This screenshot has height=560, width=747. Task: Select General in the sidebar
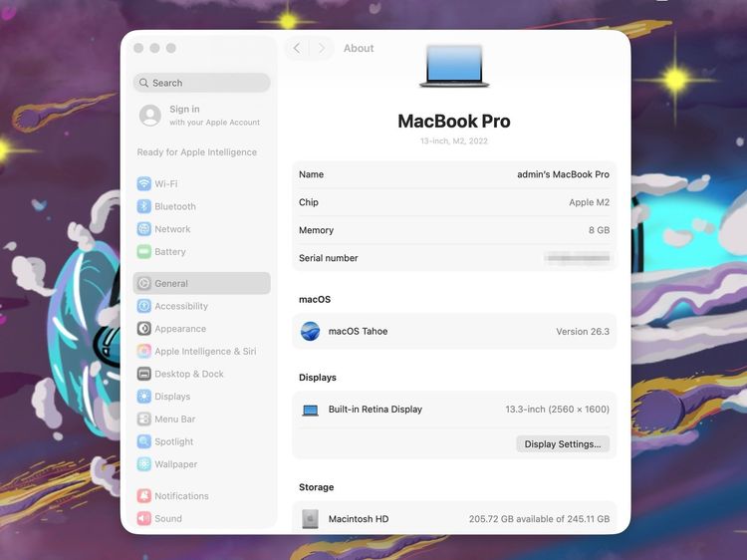pos(202,284)
